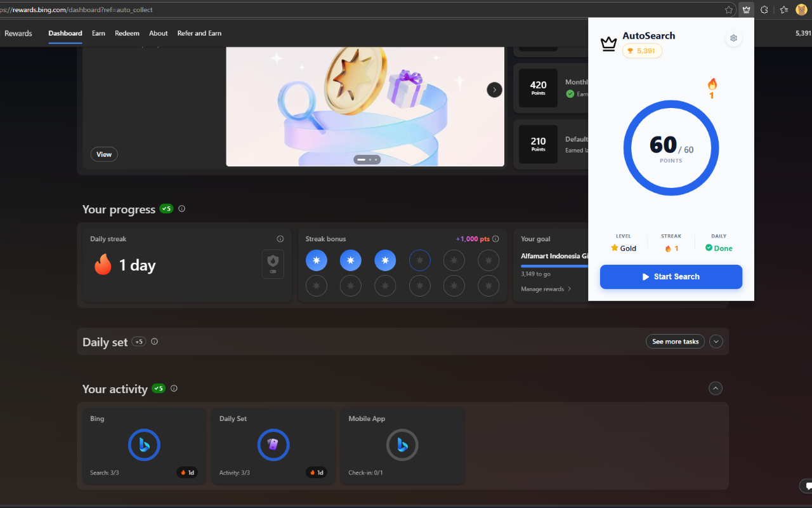Click the Streak value 1 in popup stats
The width and height of the screenshot is (812, 508).
tap(676, 248)
